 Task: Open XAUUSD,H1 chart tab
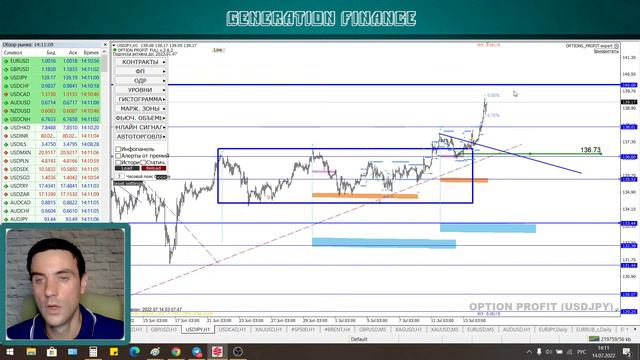(268, 329)
